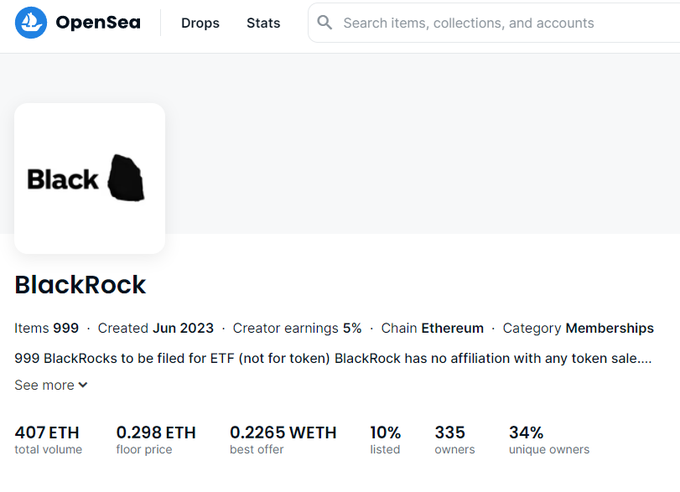Select the Memberships category link
This screenshot has height=492, width=680.
(x=609, y=328)
